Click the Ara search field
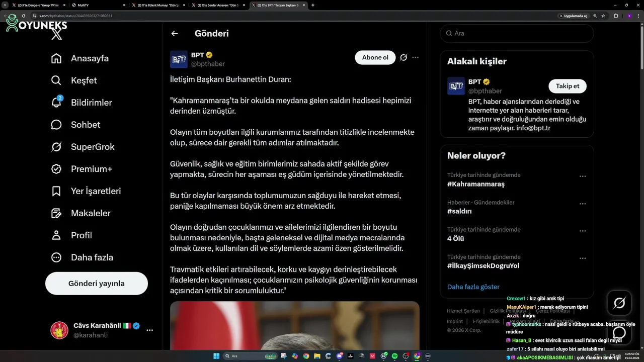This screenshot has height=362, width=644. click(x=517, y=33)
